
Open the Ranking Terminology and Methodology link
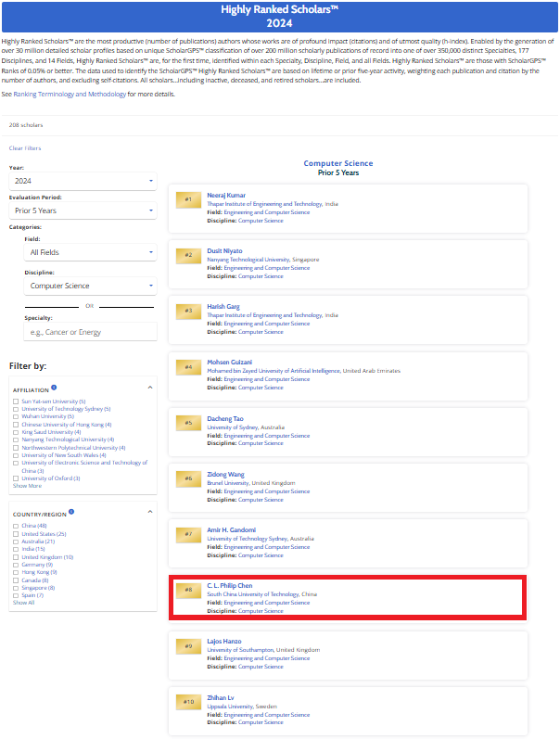(x=70, y=95)
